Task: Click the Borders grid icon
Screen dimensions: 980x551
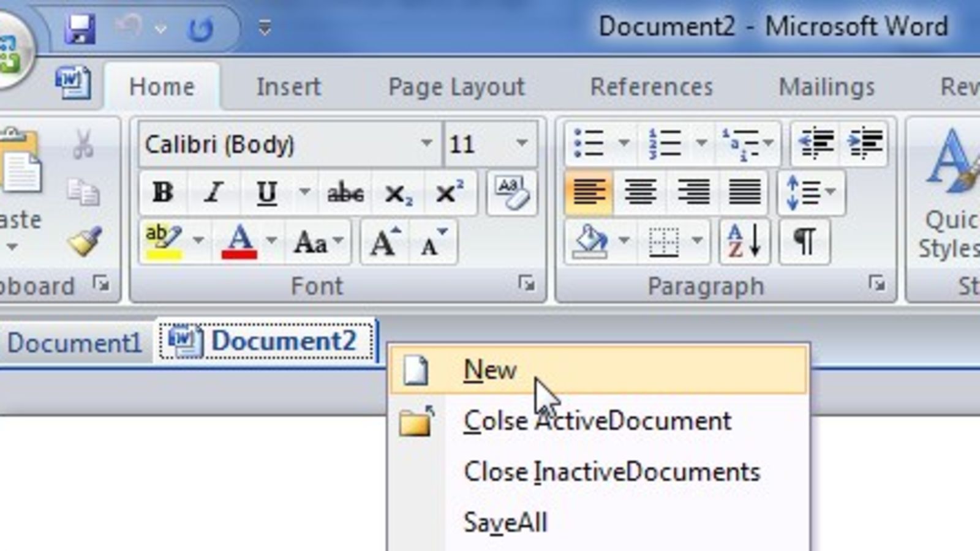Action: pos(664,242)
